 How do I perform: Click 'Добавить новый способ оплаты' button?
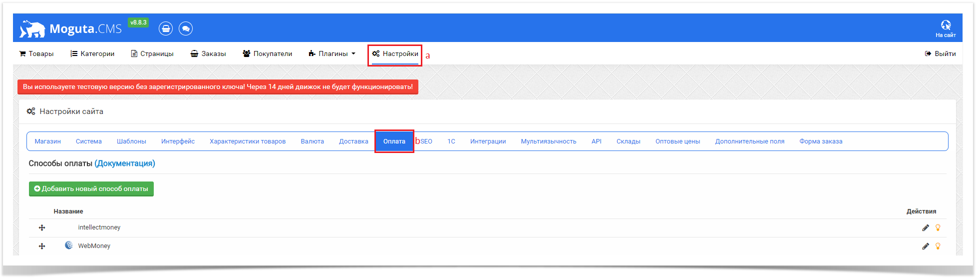pos(91,189)
